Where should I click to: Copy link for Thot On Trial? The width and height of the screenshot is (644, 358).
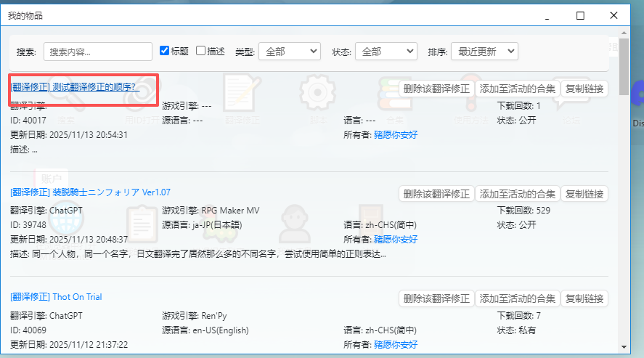[x=584, y=298]
